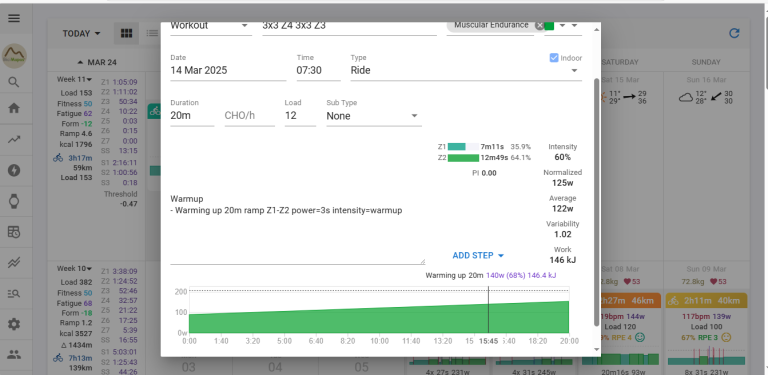This screenshot has height=375, width=768.
Task: Open the watch icon in the sidebar
Action: (14, 201)
